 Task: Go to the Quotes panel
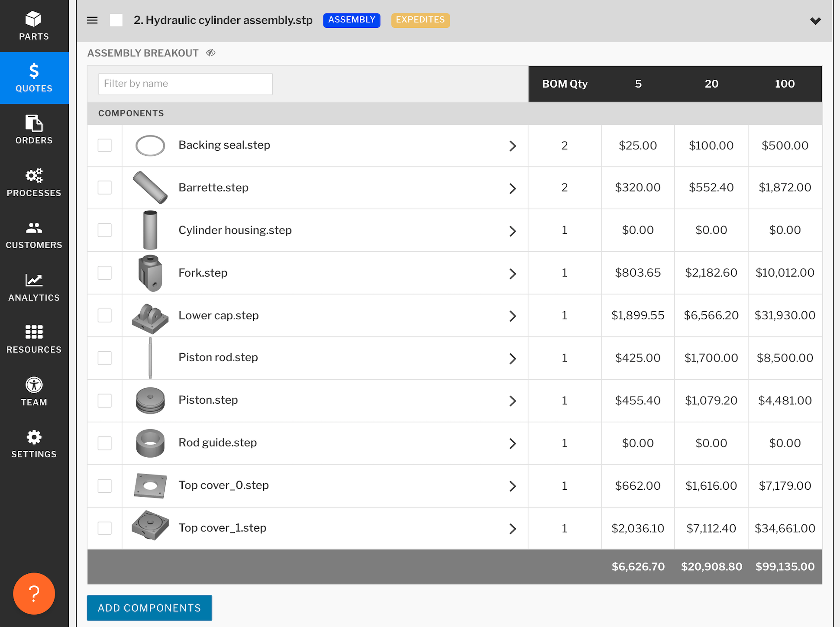click(x=34, y=78)
